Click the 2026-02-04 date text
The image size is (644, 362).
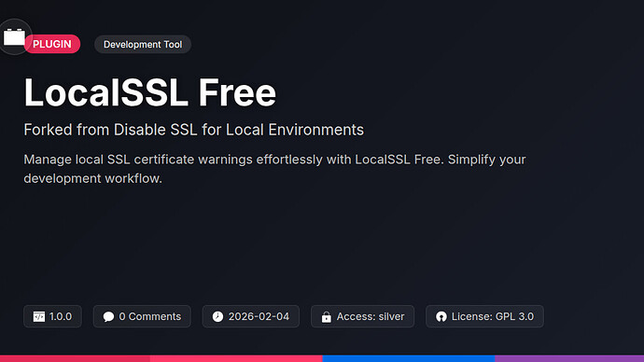pos(259,316)
